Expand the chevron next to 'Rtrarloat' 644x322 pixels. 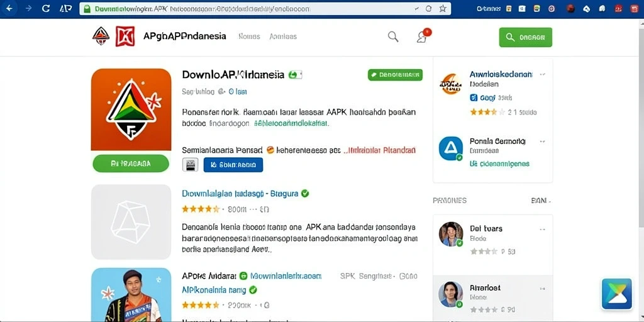tap(543, 289)
